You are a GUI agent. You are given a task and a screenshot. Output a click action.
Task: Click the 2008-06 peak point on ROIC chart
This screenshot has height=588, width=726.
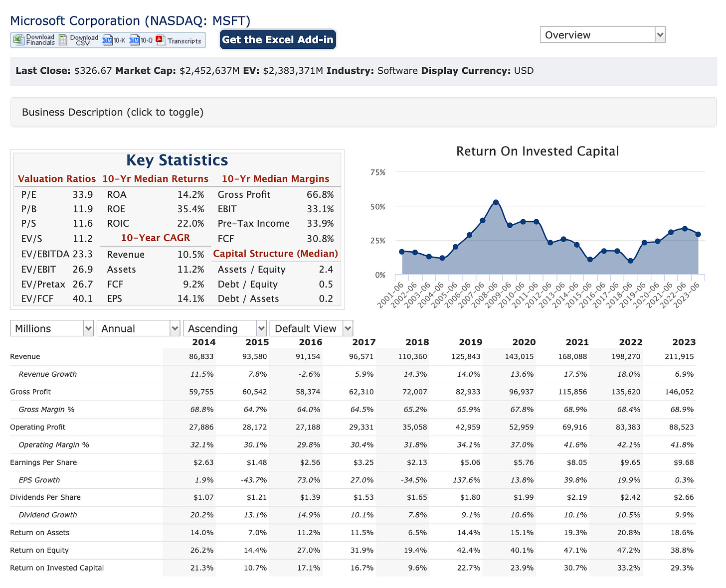(496, 202)
